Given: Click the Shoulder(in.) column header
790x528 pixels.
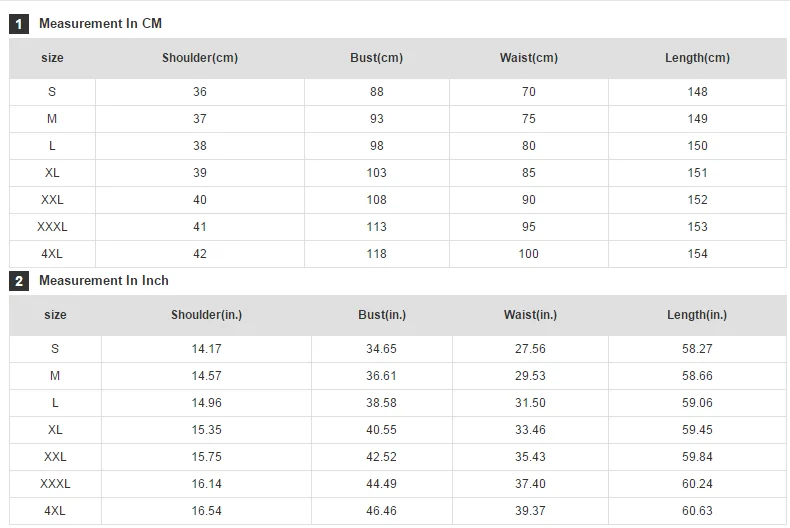Looking at the screenshot, I should [x=207, y=315].
